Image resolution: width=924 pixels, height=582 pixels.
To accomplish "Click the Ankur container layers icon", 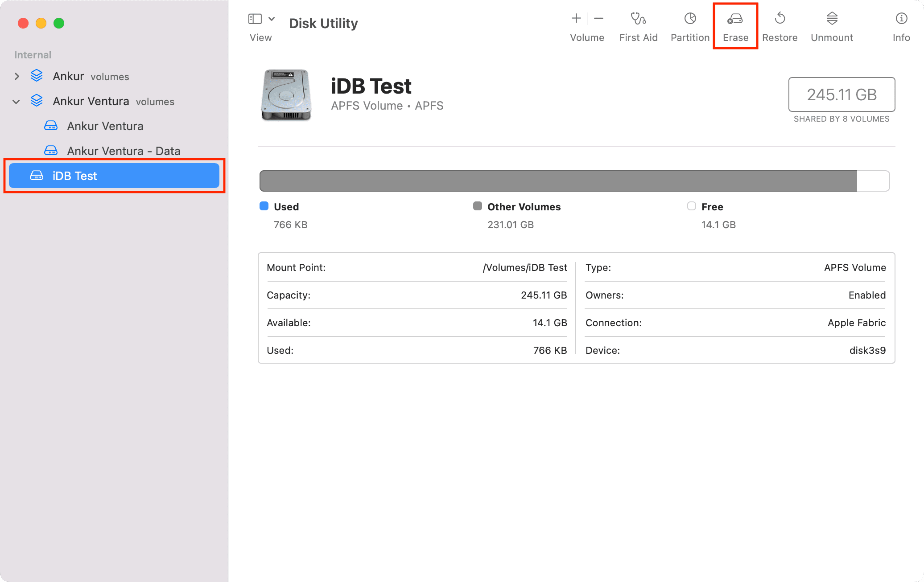I will pos(37,76).
